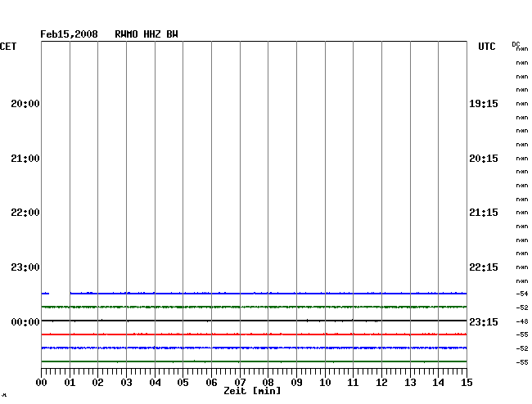This screenshot has height=404, width=532.
Task: Click minute tick label "03"
Action: click(127, 383)
